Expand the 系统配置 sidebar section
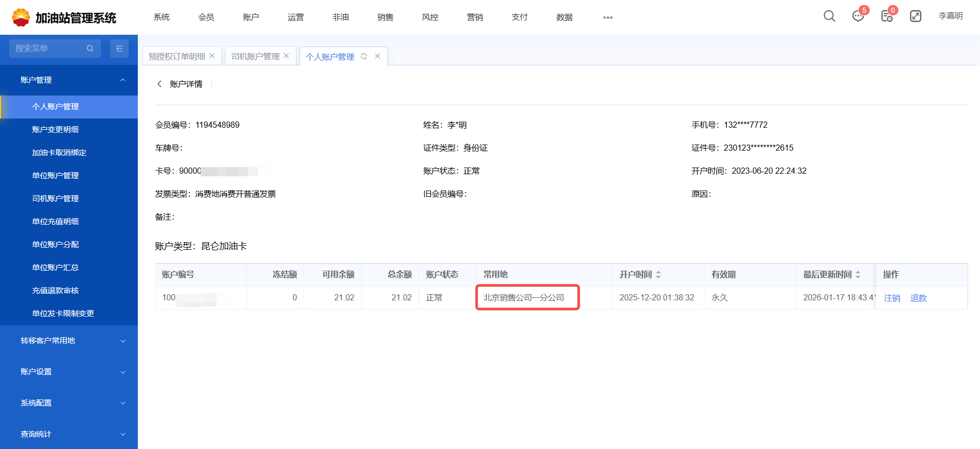 (x=122, y=403)
